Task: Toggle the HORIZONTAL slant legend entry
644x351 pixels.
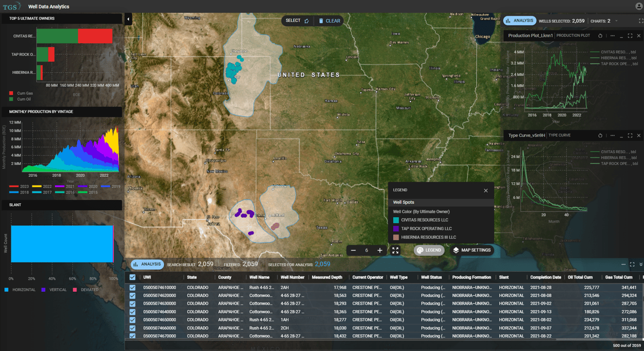Action: pyautogui.click(x=20, y=290)
